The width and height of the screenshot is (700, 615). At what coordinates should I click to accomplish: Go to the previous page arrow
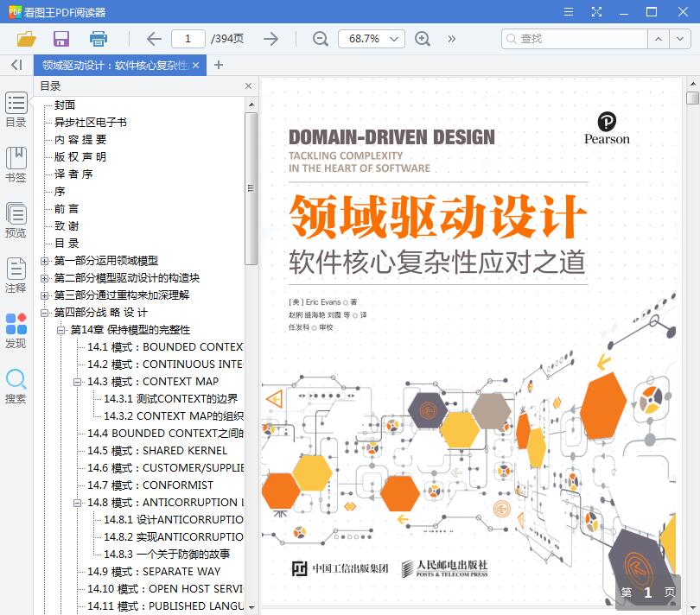tap(154, 39)
